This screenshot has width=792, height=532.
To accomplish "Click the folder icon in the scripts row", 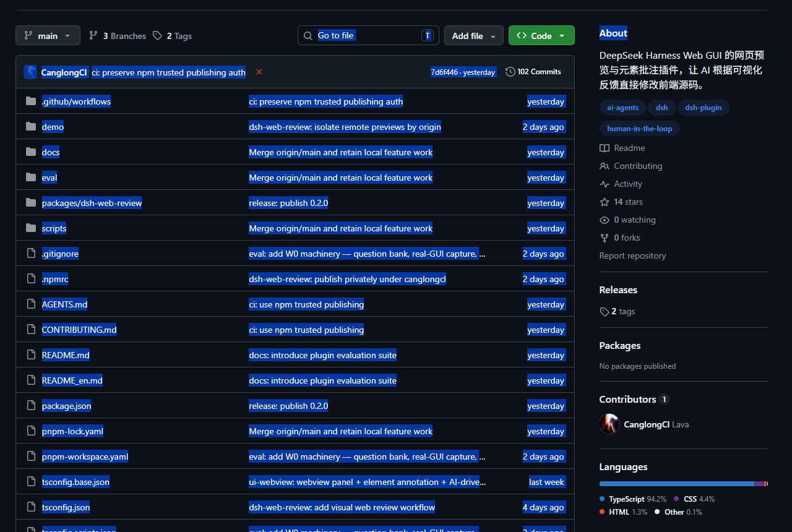I will 31,228.
